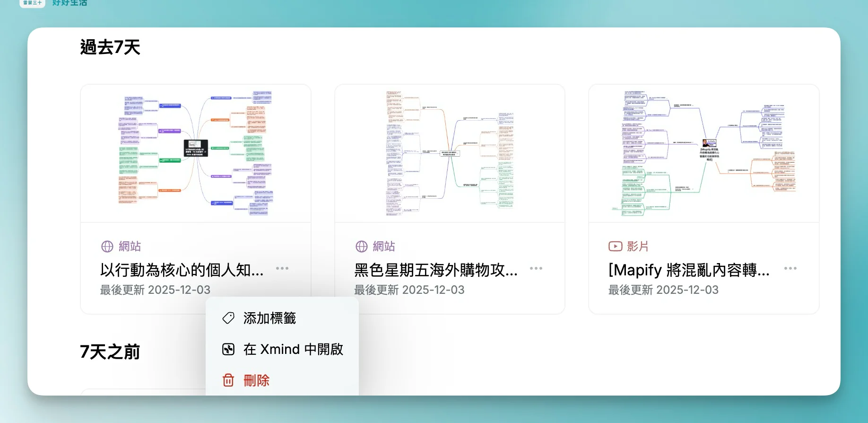Click the red trash can icon
This screenshot has width=868, height=423.
228,380
